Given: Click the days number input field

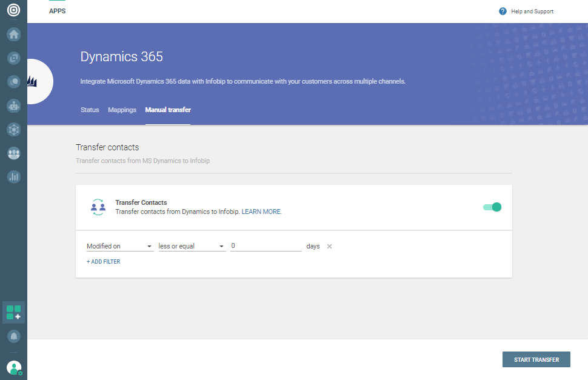Looking at the screenshot, I should 266,246.
